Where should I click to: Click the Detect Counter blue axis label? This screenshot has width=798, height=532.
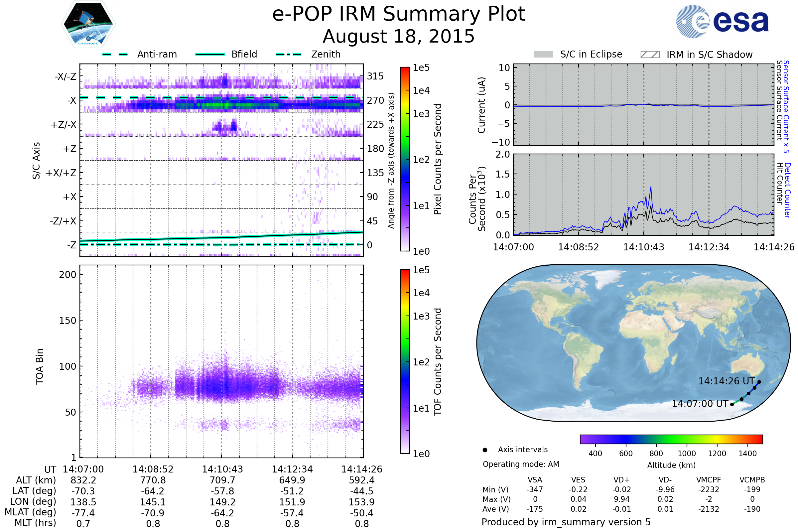(787, 191)
